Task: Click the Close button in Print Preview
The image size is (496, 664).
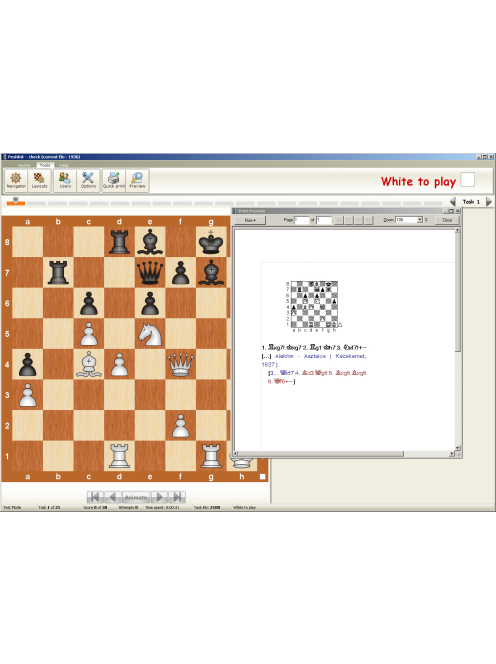Action: [447, 220]
